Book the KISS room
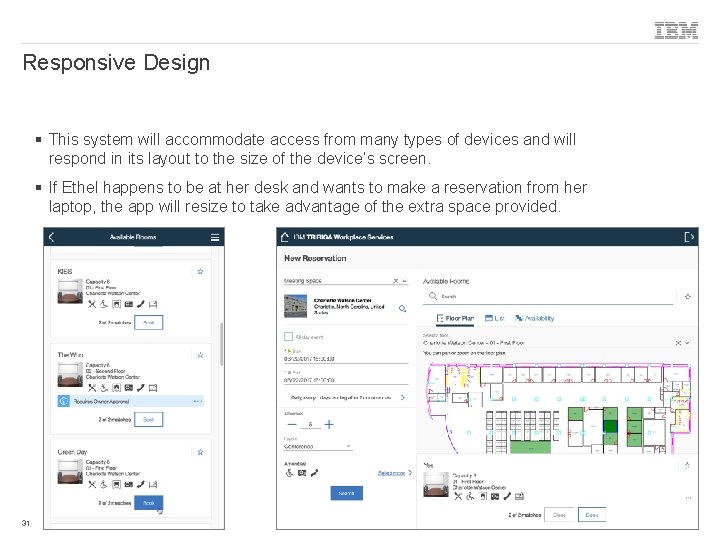720x540 pixels. 148,322
